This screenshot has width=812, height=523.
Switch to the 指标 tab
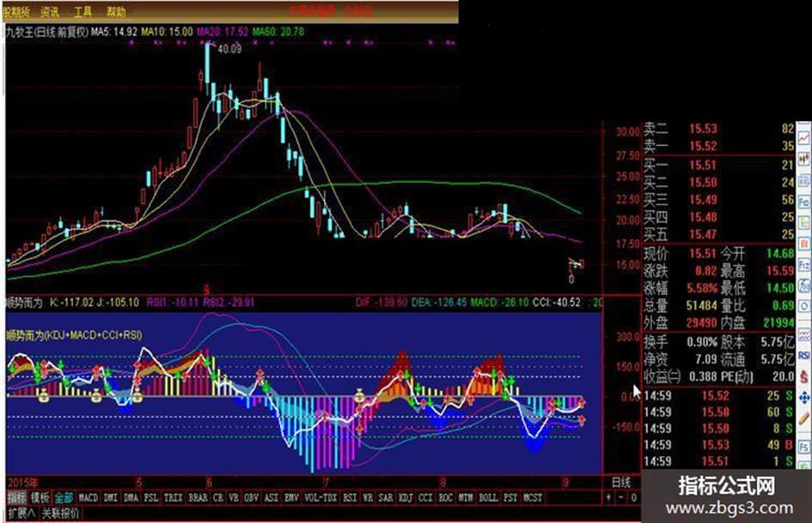(17, 497)
